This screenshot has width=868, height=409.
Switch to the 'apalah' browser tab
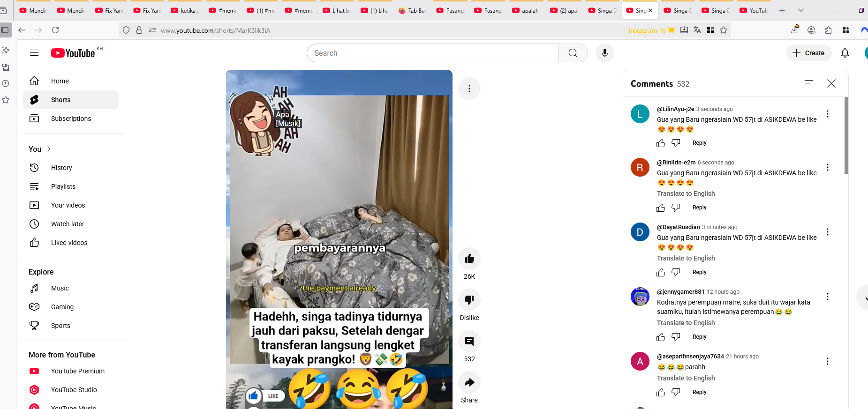coord(526,10)
